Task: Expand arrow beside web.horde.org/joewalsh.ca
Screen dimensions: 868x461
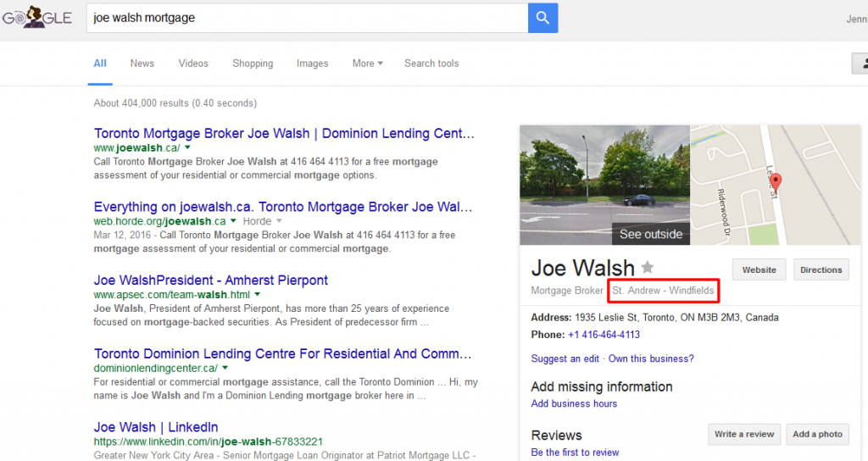Action: click(x=233, y=221)
